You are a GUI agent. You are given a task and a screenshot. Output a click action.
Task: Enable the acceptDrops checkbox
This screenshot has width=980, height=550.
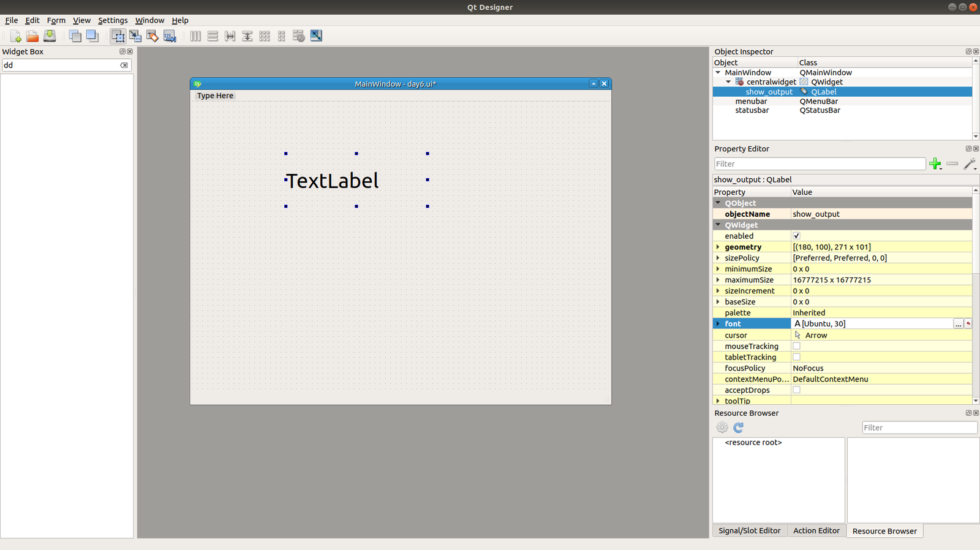point(796,390)
